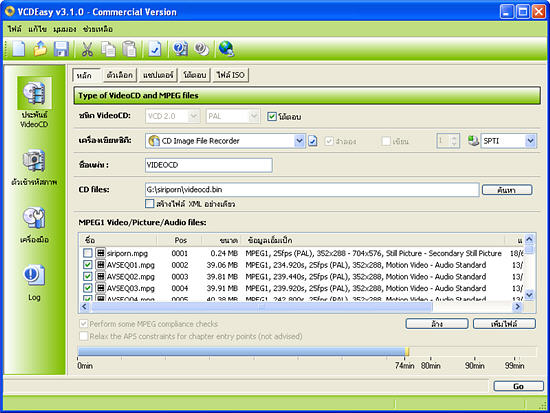Click the size column header (ขนาด)
Screen dimensions: 550x413
[222, 240]
